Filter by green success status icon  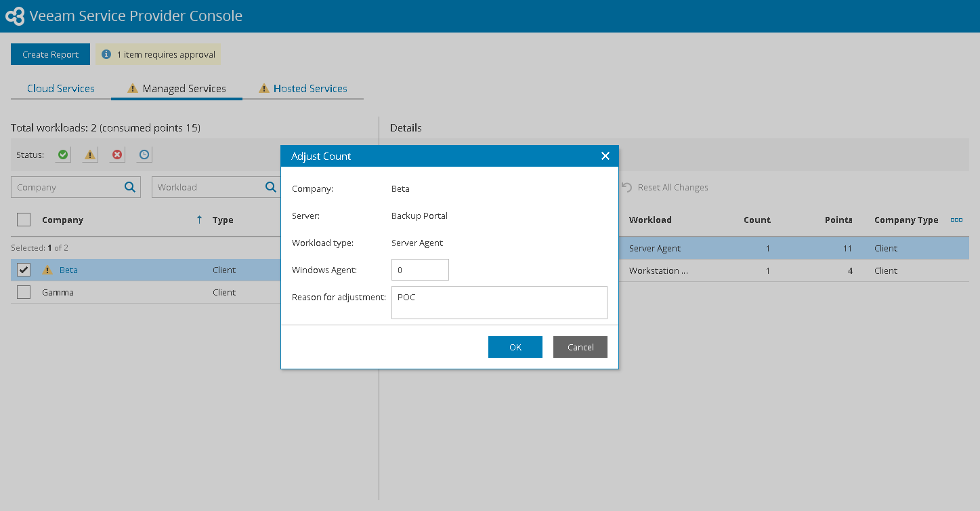pos(63,155)
